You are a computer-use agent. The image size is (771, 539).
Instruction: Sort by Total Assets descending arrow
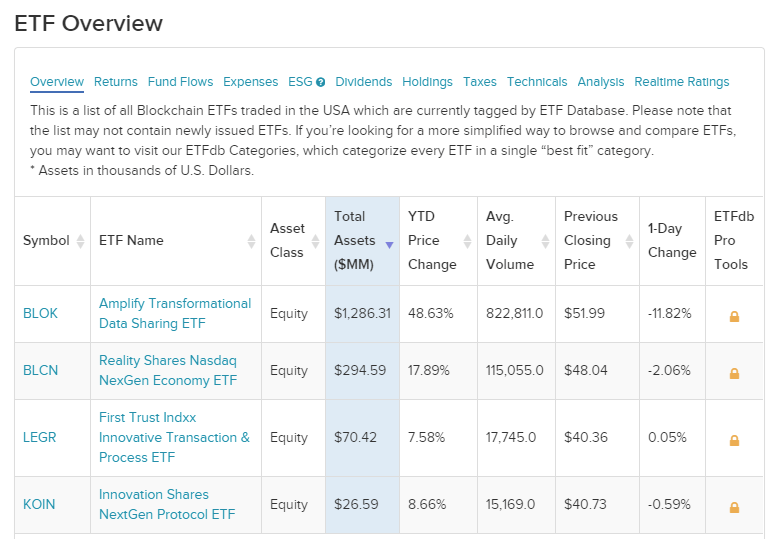pyautogui.click(x=389, y=243)
